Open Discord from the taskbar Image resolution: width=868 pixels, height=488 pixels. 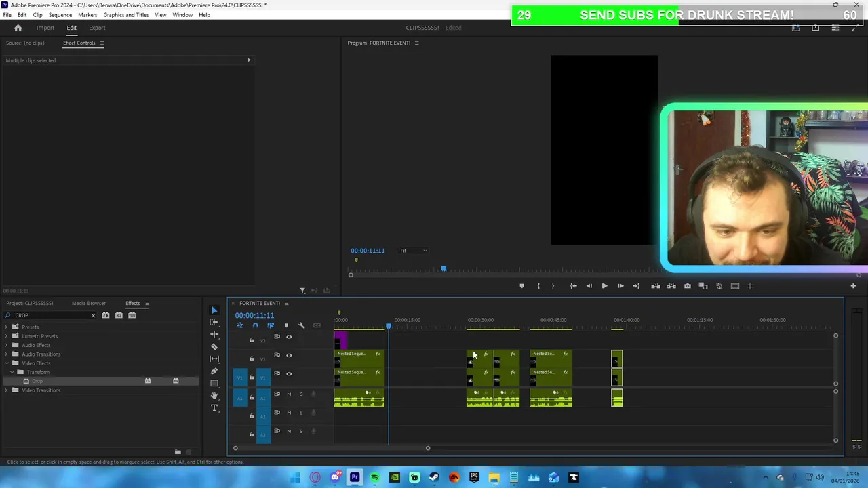[x=335, y=477]
